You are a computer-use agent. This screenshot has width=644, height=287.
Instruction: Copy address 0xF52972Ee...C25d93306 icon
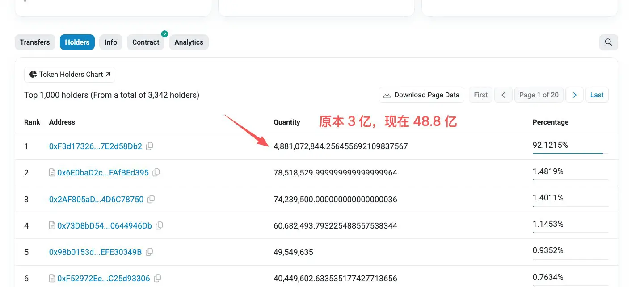click(158, 278)
